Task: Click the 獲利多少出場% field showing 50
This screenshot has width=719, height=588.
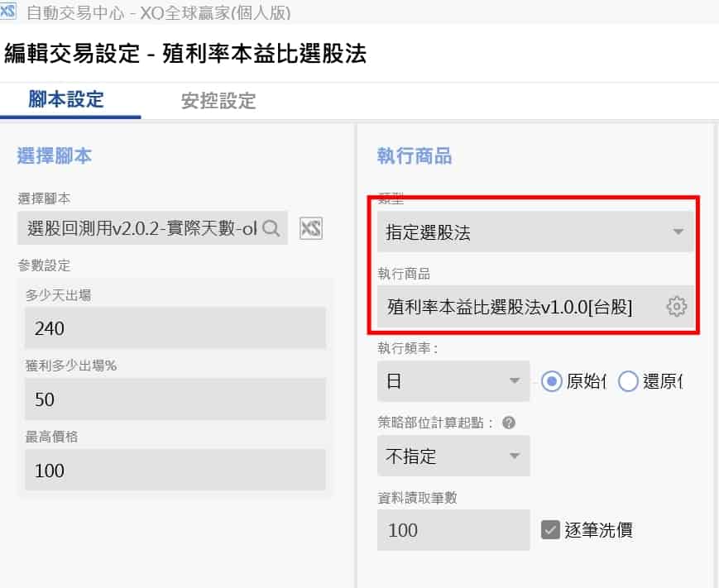Action: pos(175,399)
